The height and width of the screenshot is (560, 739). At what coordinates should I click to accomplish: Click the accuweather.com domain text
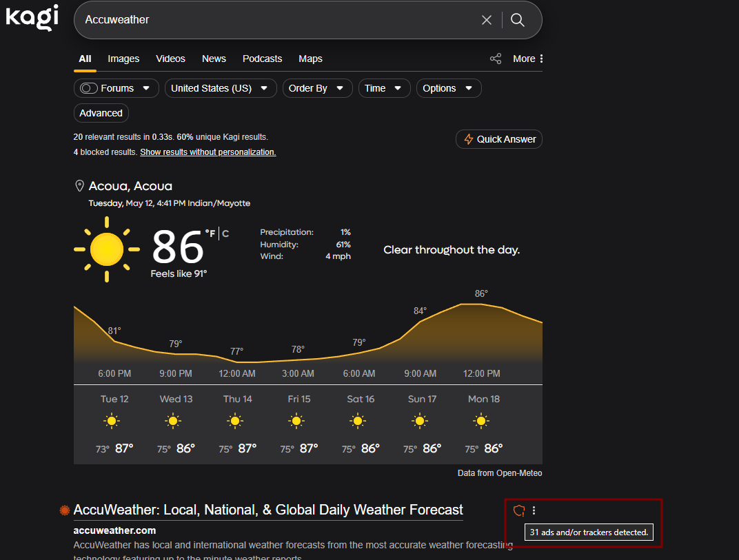[x=114, y=530]
